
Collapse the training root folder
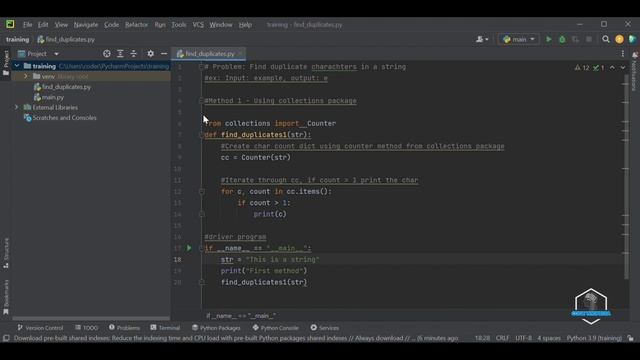coord(17,66)
